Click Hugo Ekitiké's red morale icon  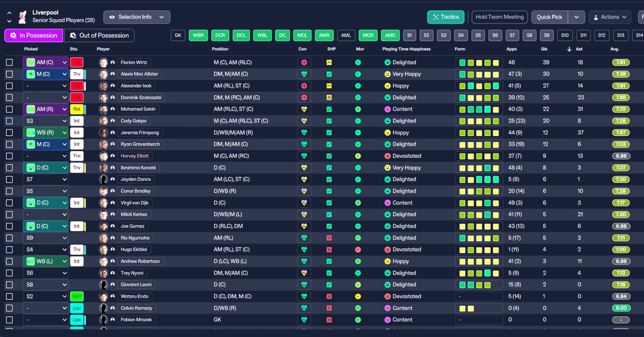pyautogui.click(x=358, y=249)
